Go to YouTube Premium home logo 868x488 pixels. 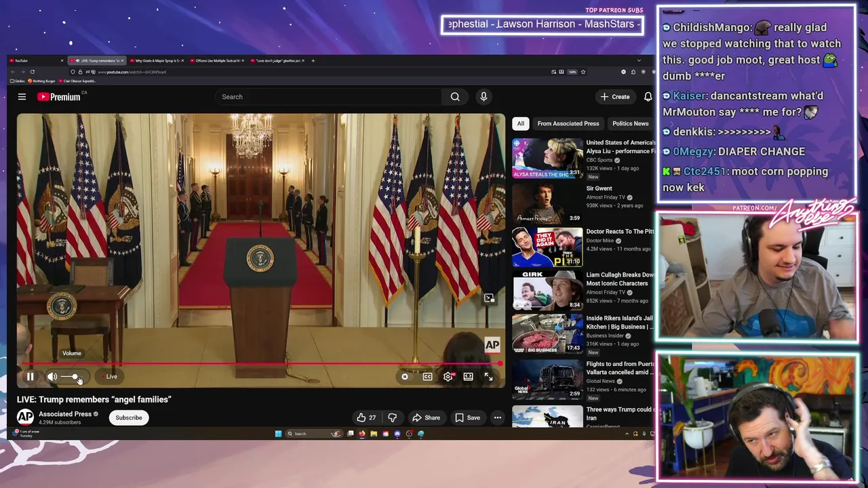pyautogui.click(x=59, y=97)
